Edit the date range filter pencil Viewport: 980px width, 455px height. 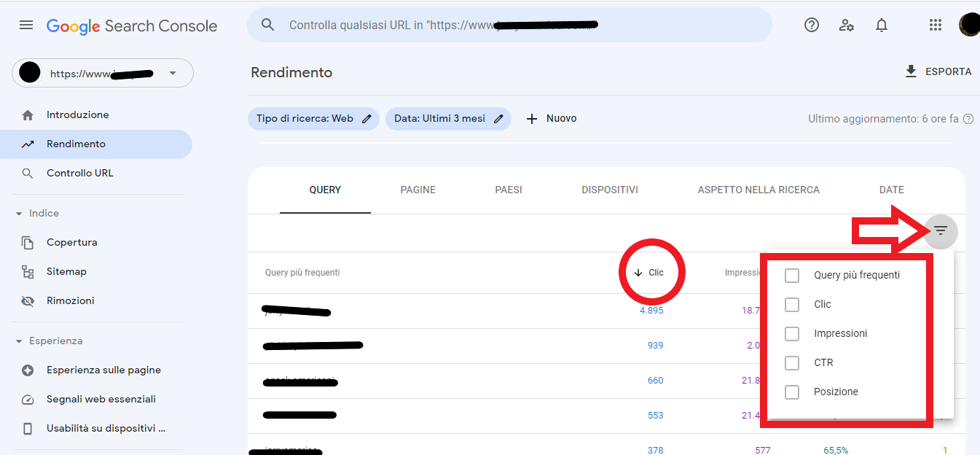click(498, 119)
